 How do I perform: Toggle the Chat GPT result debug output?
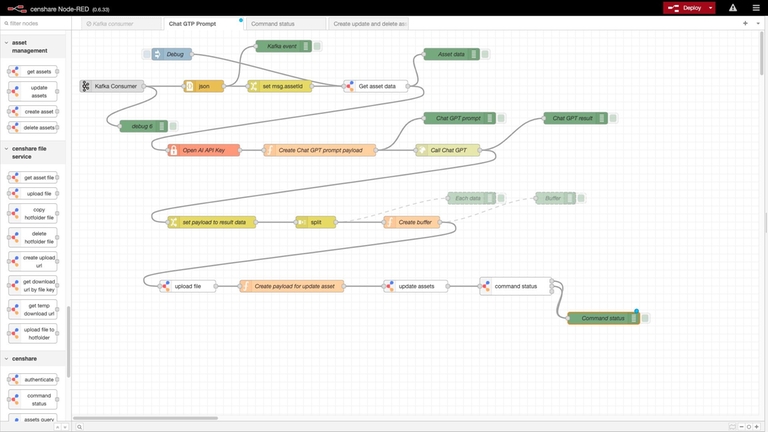pos(613,118)
